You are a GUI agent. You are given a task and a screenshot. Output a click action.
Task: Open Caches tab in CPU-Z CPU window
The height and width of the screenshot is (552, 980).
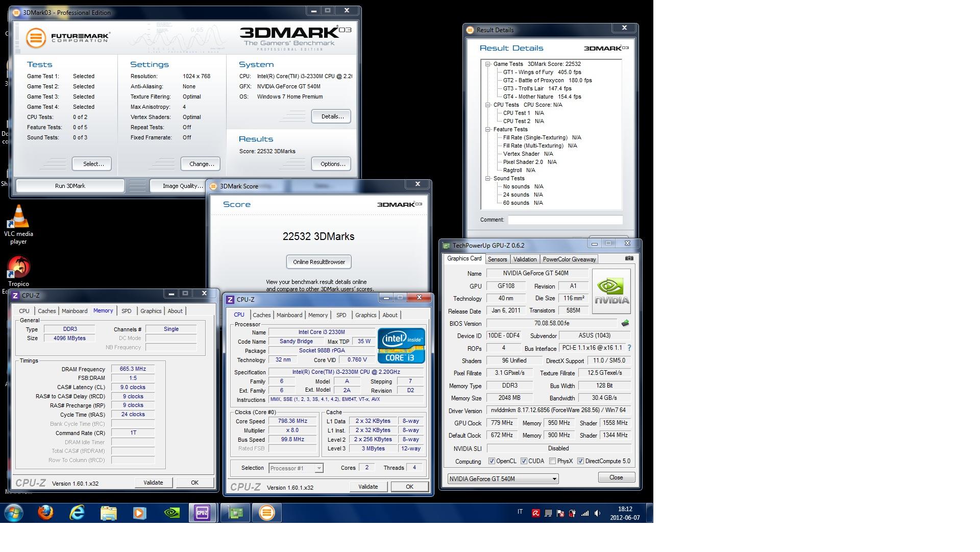pyautogui.click(x=261, y=315)
